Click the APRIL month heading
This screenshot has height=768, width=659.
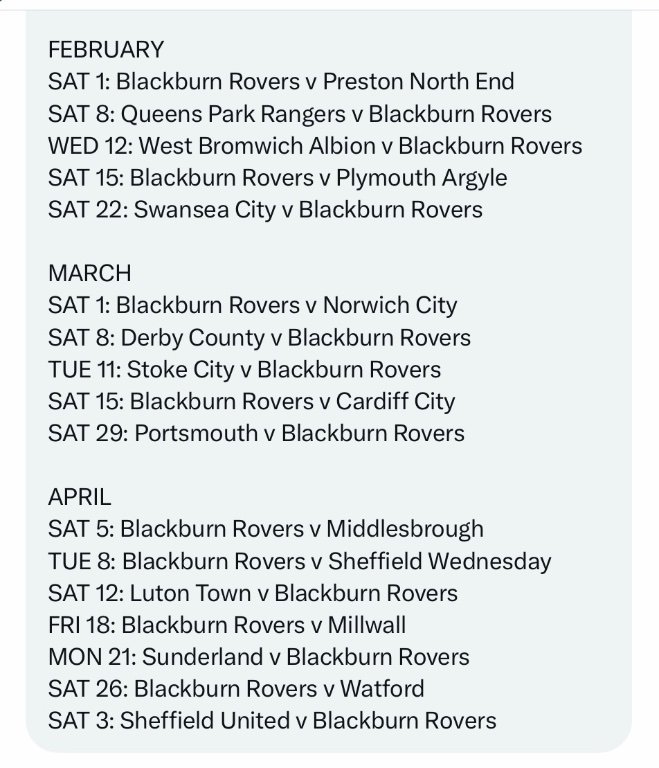pos(80,497)
